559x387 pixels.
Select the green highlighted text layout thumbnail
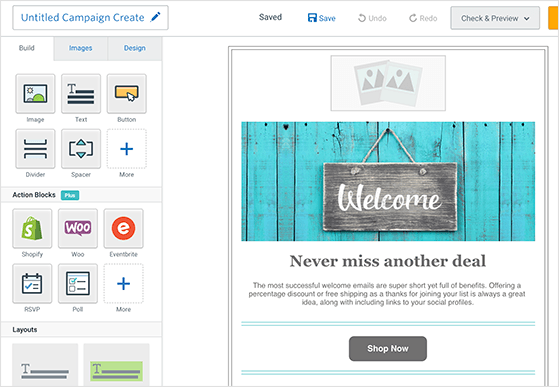coord(116,365)
